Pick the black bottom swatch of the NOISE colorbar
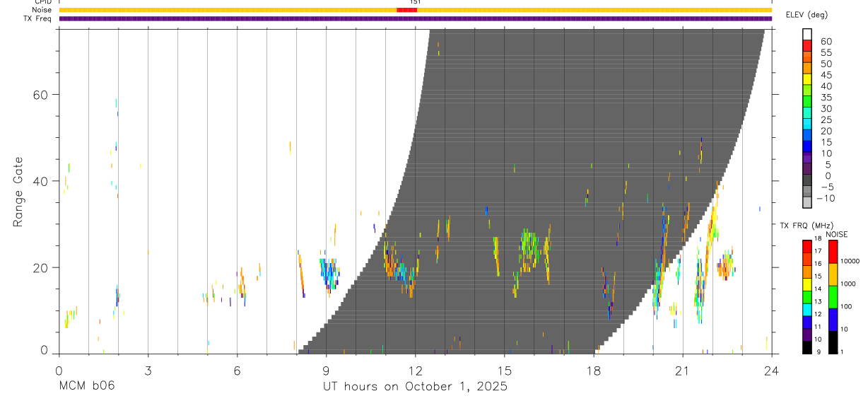Image resolution: width=868 pixels, height=401 pixels. click(833, 342)
